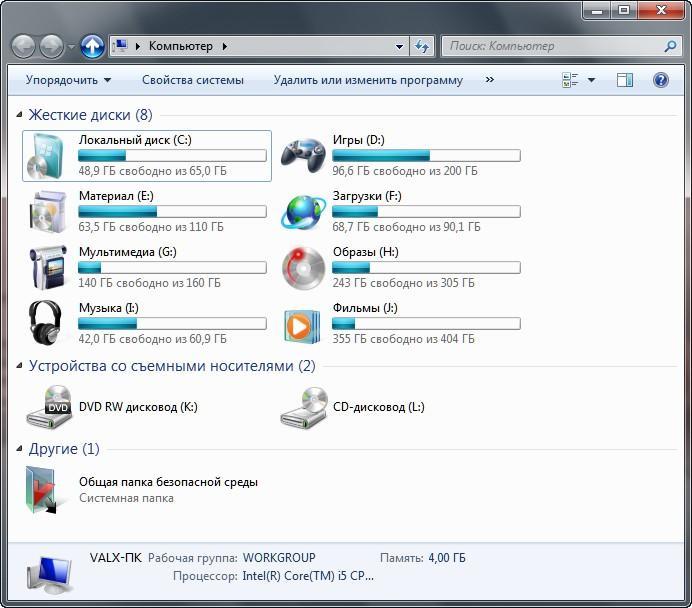Click the Мультимедиа (G:) label
The width and height of the screenshot is (692, 608).
pyautogui.click(x=128, y=252)
